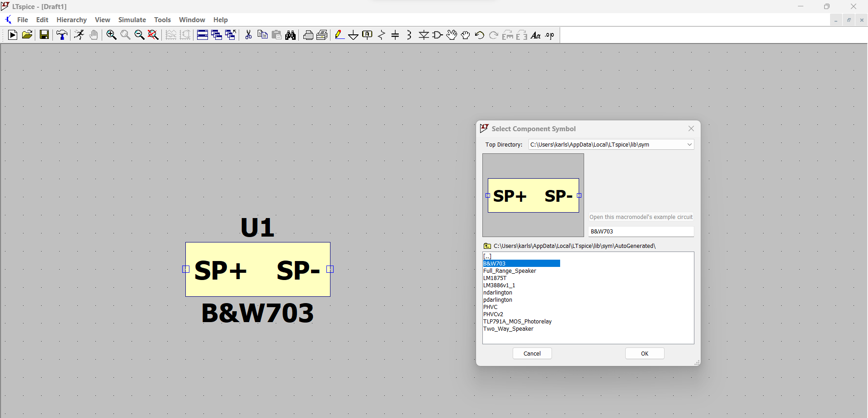The height and width of the screenshot is (418, 868).
Task: Place a Resistor from the toolbar
Action: pos(382,35)
